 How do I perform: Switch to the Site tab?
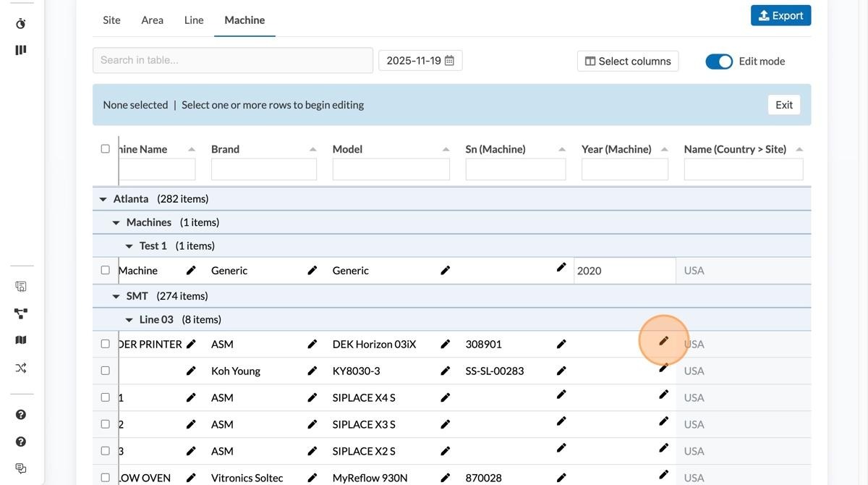pyautogui.click(x=111, y=20)
